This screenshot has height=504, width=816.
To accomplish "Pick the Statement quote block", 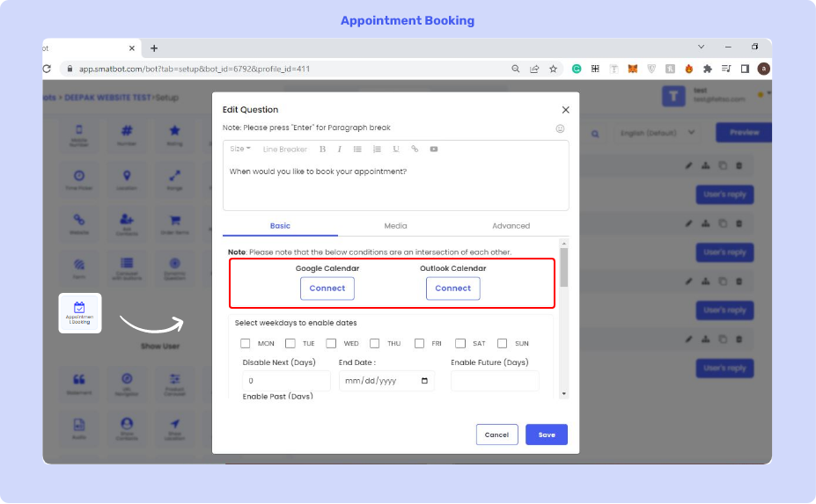I will coord(79,383).
